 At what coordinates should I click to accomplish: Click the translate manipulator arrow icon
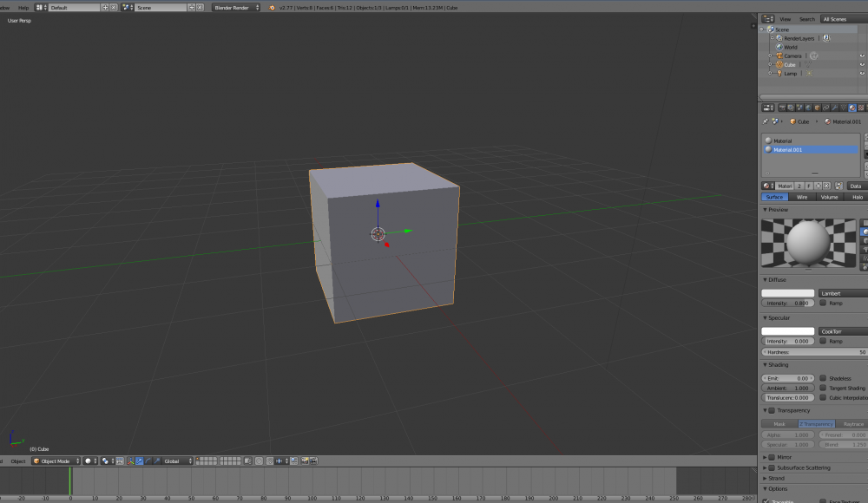[x=140, y=461]
